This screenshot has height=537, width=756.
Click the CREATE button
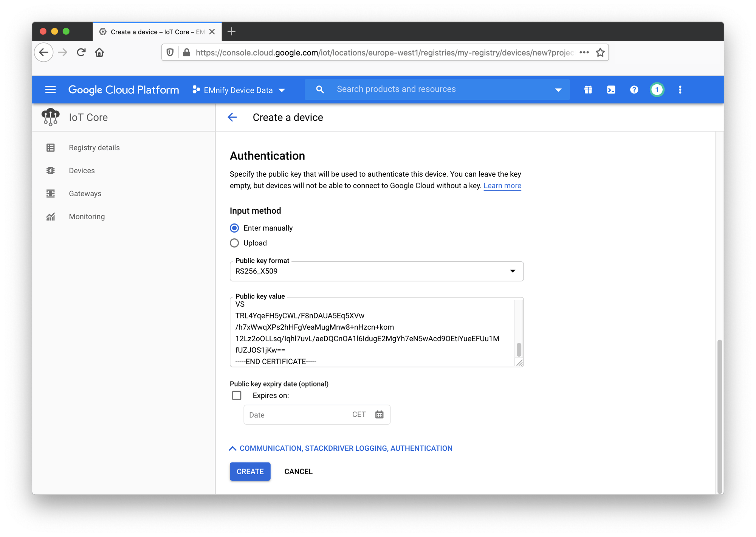click(250, 472)
